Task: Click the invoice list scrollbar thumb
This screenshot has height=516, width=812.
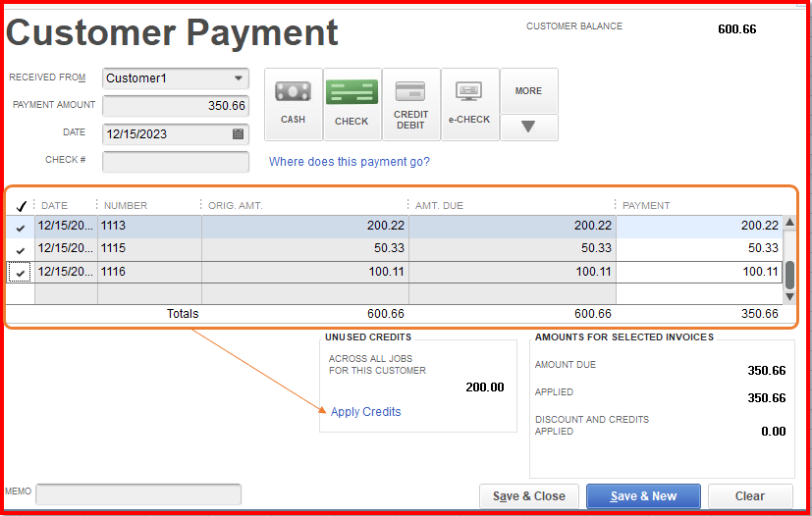Action: click(x=789, y=275)
